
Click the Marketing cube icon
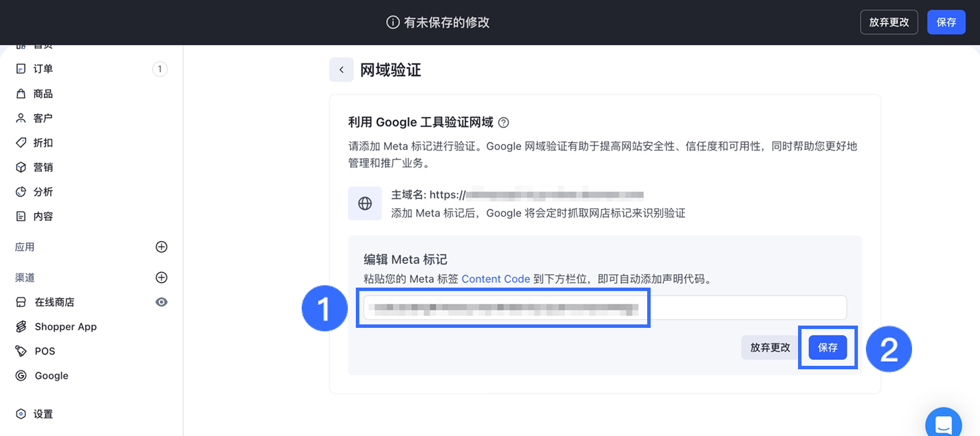pos(21,167)
